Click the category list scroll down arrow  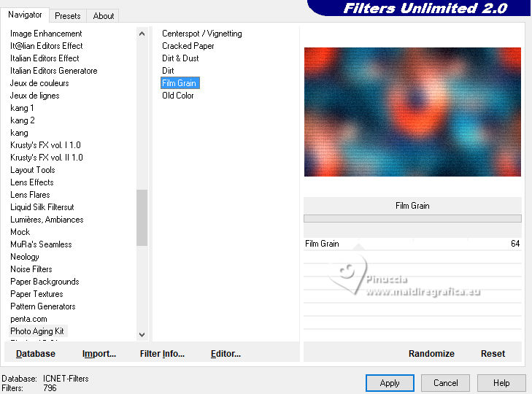coord(142,335)
